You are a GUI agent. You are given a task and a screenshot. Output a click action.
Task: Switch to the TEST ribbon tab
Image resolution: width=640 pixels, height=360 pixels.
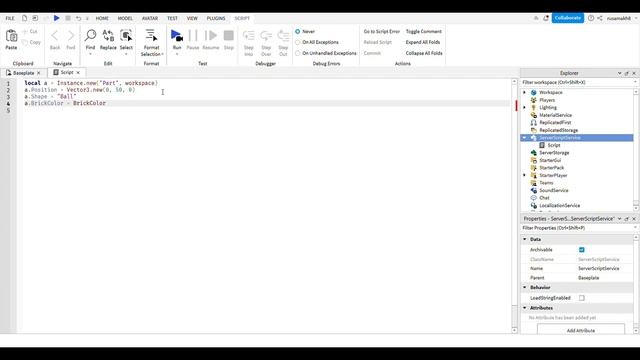172,18
